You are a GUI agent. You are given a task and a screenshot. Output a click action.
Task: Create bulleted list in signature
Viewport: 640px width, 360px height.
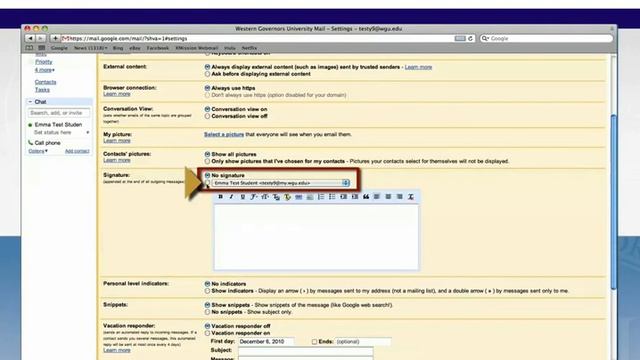coord(332,197)
